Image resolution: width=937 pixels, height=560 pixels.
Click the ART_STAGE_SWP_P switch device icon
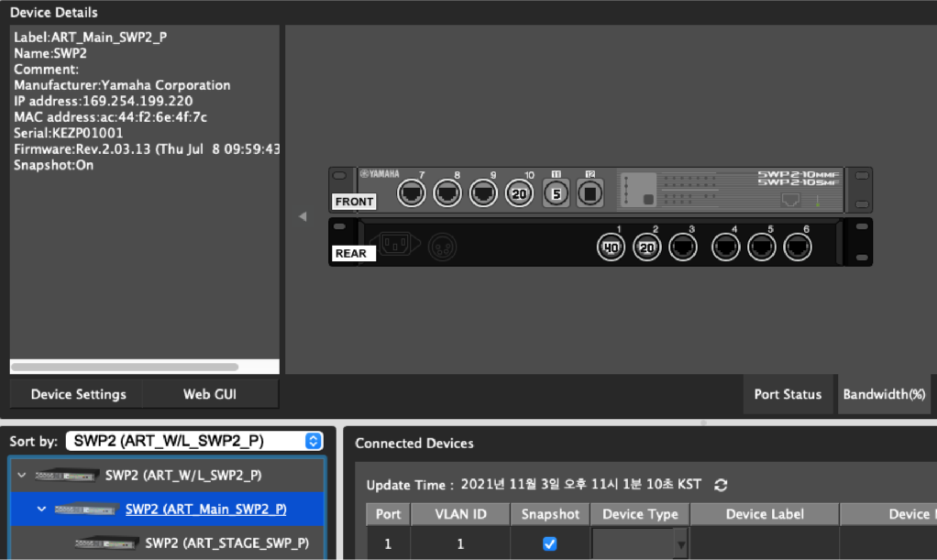point(107,544)
